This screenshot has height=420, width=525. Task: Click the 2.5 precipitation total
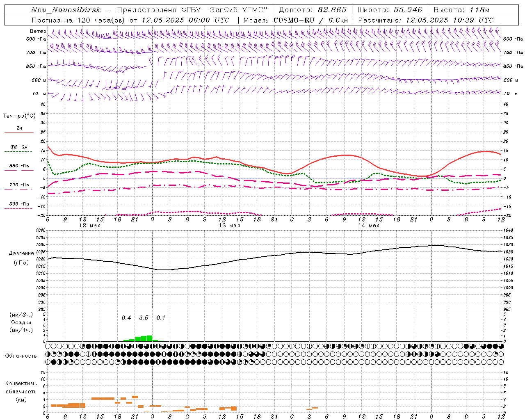click(x=144, y=318)
